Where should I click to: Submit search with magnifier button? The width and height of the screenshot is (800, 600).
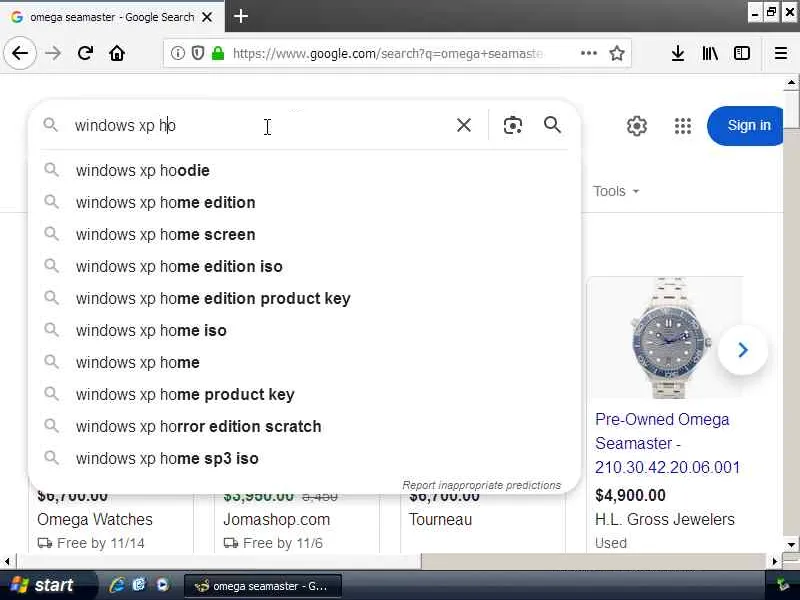click(552, 125)
